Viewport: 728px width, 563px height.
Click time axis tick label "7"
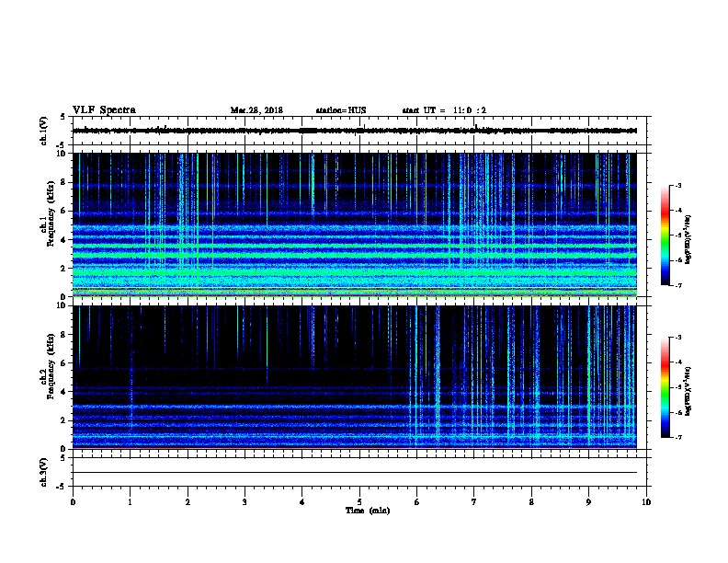pos(474,501)
